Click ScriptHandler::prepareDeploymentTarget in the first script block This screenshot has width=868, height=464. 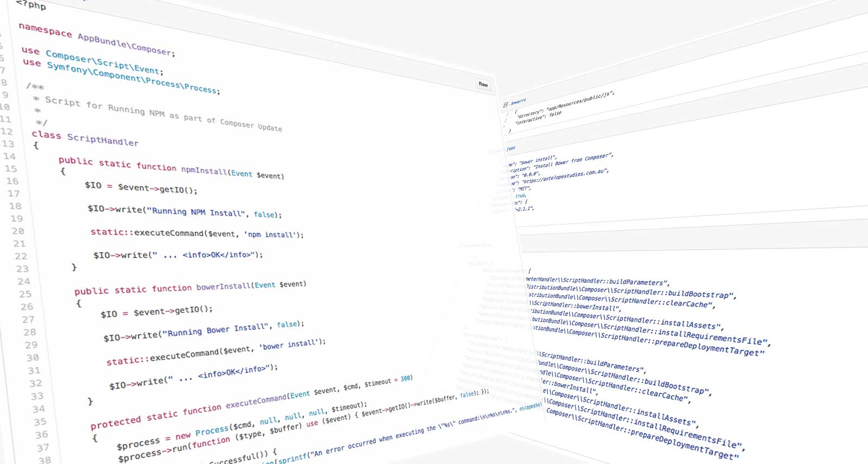(x=682, y=344)
